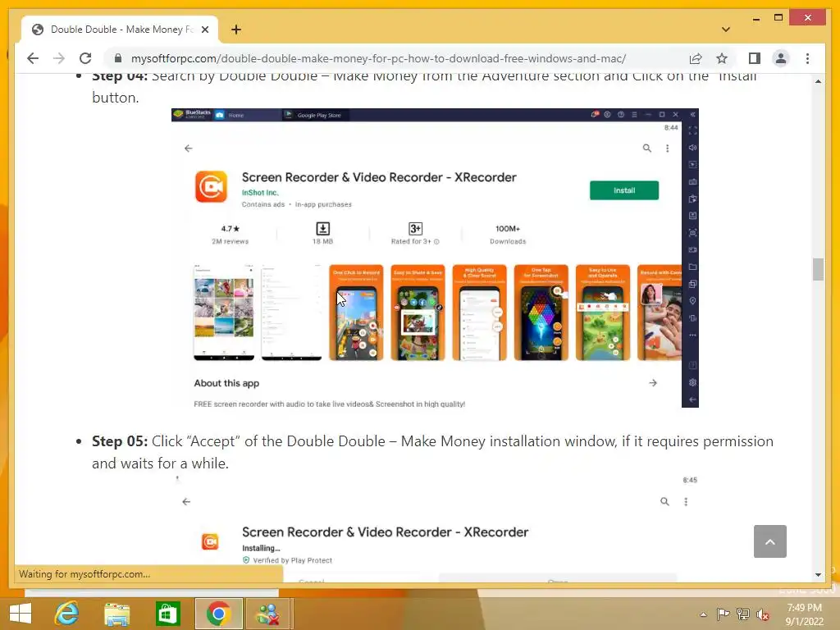Open Chrome's side panel icon
Image resolution: width=840 pixels, height=630 pixels.
coord(755,58)
